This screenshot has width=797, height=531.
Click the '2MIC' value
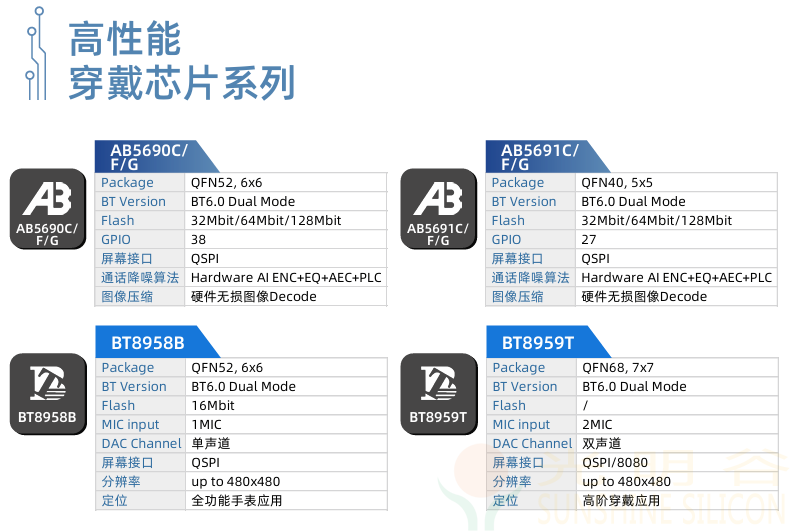point(597,424)
